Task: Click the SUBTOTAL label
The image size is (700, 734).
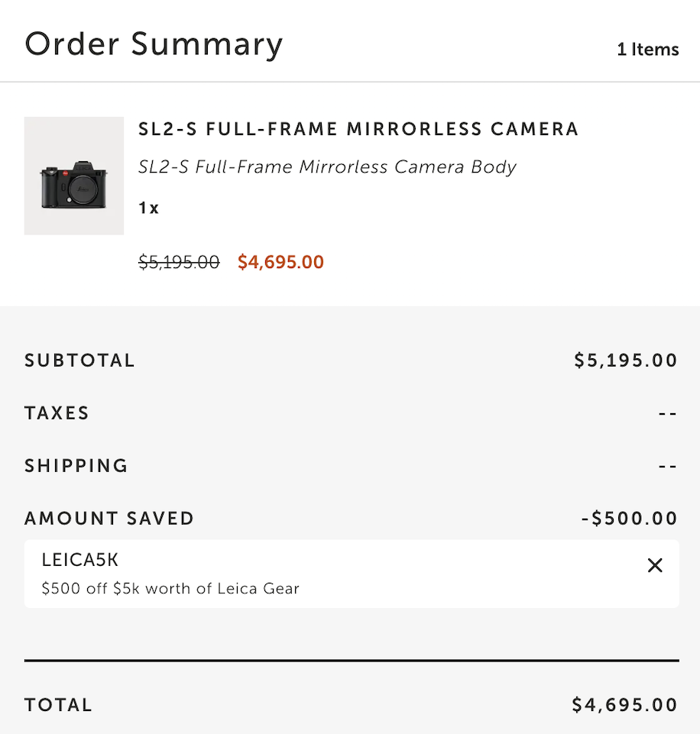Action: pos(79,360)
